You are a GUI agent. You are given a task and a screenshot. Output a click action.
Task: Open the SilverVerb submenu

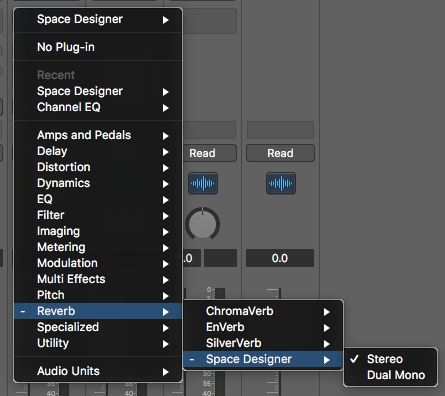coord(263,343)
